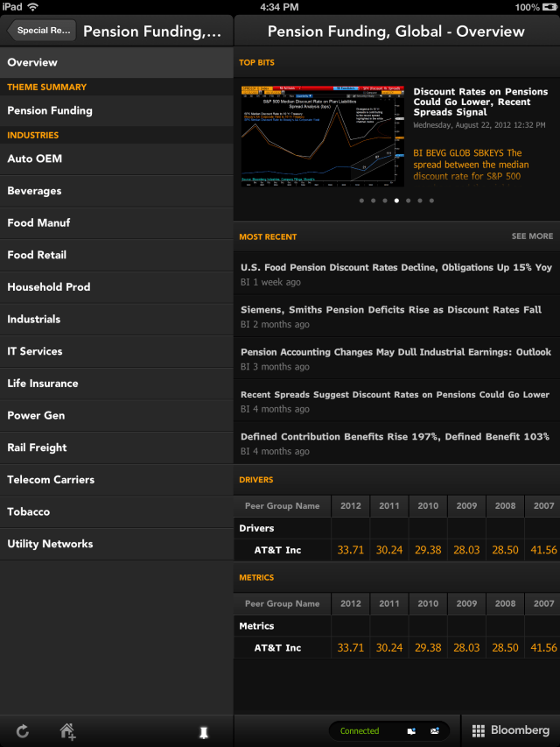Open Discount Rates on Pensions headline
The image size is (560, 747).
point(480,102)
